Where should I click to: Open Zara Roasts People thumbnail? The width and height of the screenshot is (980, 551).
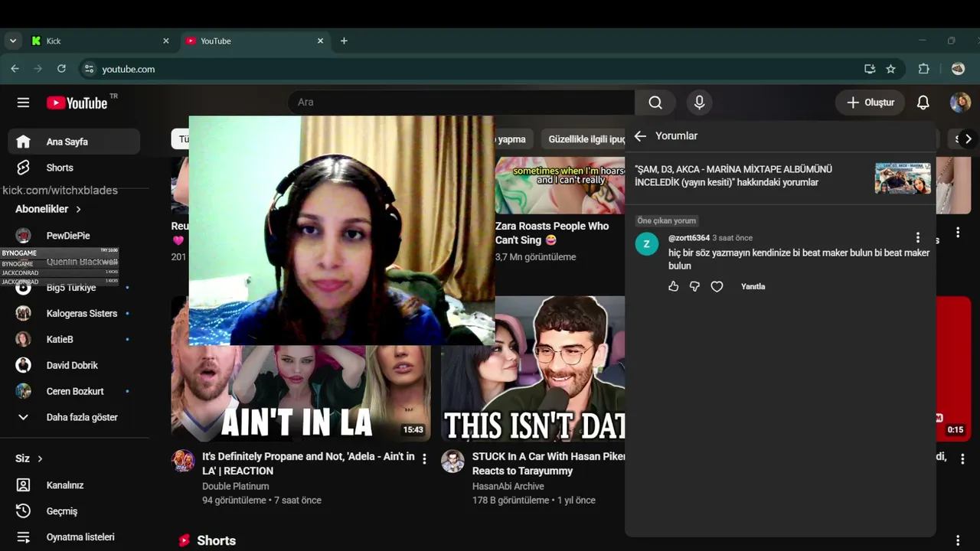[x=560, y=185]
